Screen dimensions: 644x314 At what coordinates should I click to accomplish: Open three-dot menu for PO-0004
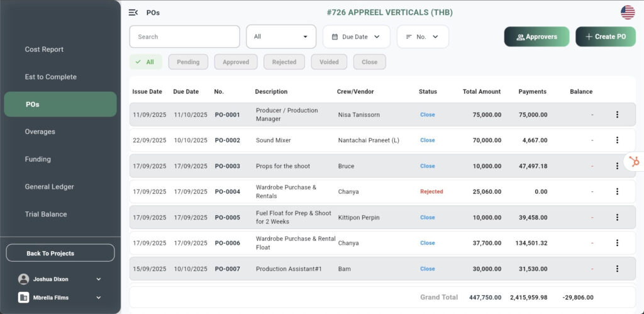pyautogui.click(x=617, y=191)
